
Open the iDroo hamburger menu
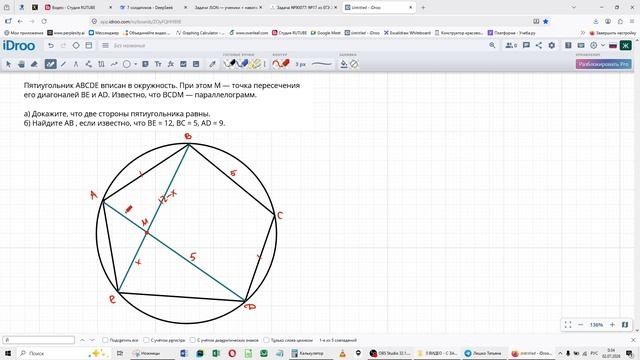coord(105,46)
